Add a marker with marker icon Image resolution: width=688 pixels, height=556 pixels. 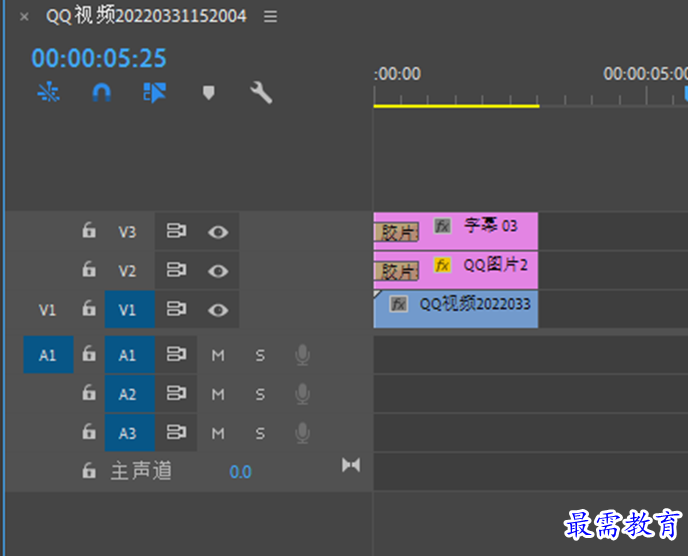(x=208, y=93)
